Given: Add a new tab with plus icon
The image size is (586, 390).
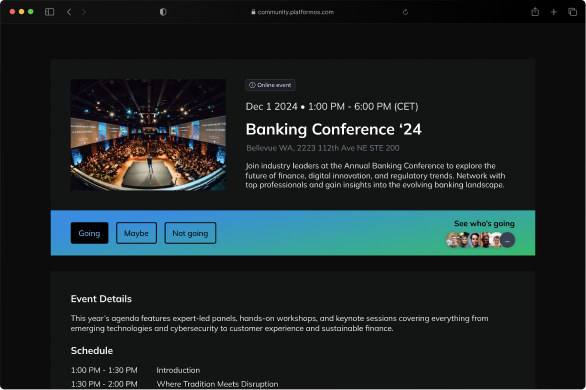Looking at the screenshot, I should tap(553, 12).
